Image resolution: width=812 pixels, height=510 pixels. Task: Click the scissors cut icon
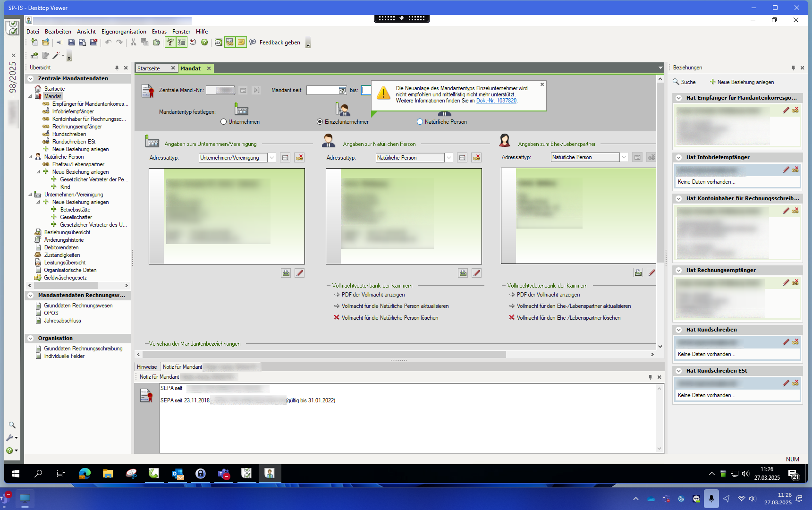pyautogui.click(x=133, y=42)
